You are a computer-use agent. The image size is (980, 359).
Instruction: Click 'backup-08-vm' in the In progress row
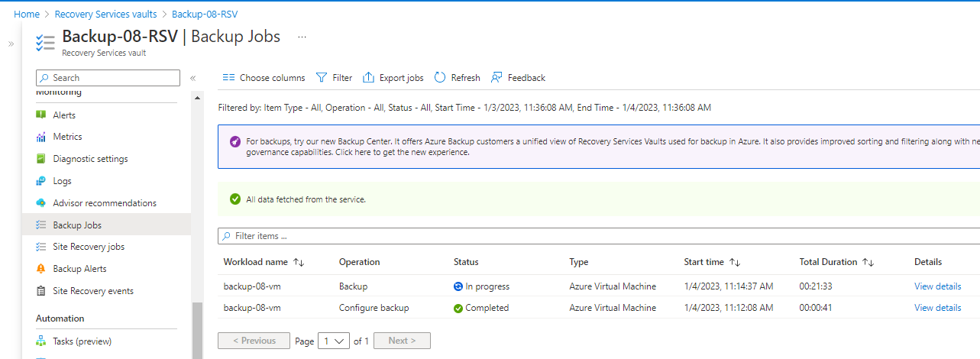pyautogui.click(x=252, y=286)
